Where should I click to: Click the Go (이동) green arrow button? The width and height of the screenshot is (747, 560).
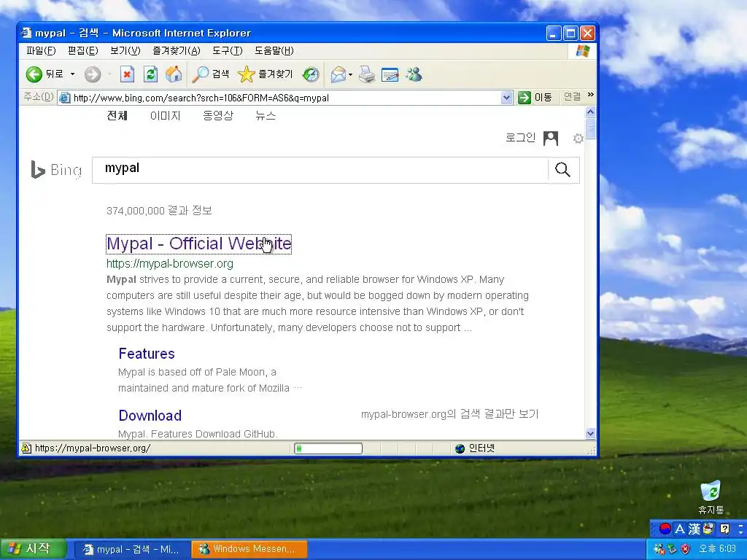point(535,98)
